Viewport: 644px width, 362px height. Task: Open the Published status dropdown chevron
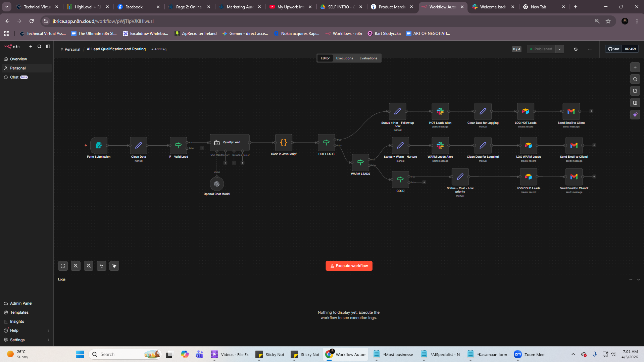pyautogui.click(x=559, y=49)
